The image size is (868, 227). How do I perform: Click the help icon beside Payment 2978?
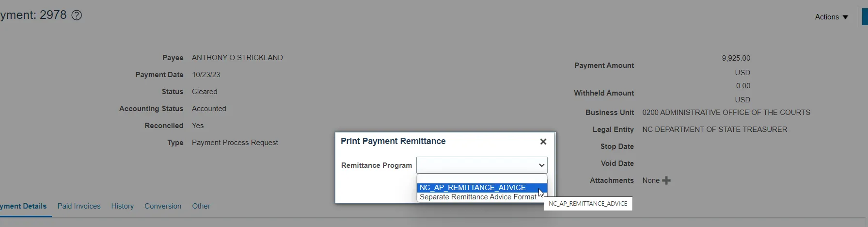click(x=77, y=16)
